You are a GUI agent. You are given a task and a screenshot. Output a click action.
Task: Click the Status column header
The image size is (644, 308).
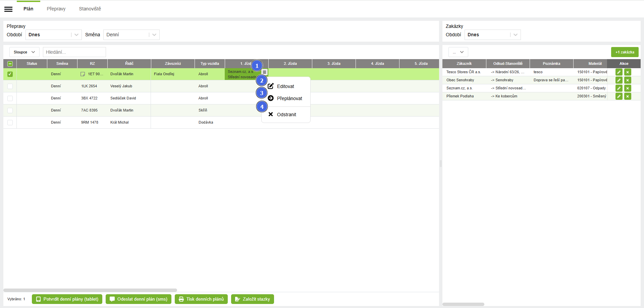click(32, 63)
